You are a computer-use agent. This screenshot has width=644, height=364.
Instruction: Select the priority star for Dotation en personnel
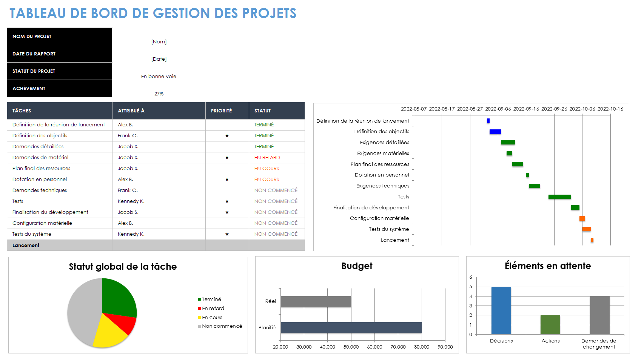pos(227,179)
